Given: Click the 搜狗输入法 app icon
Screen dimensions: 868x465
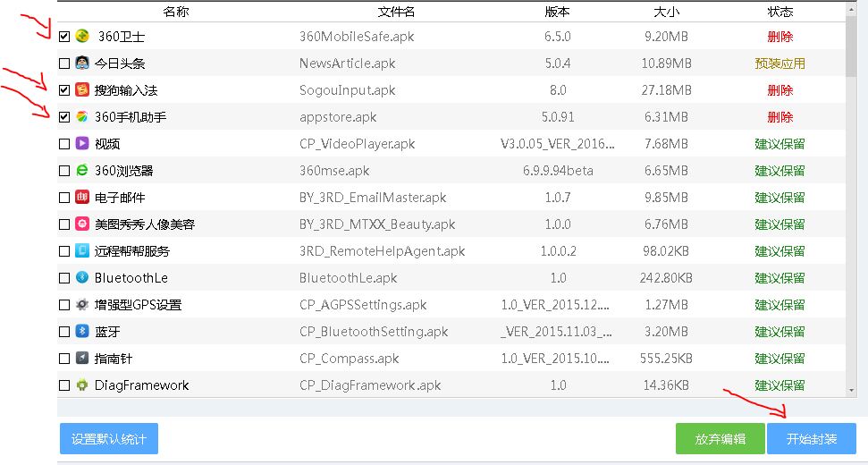Looking at the screenshot, I should 82,90.
